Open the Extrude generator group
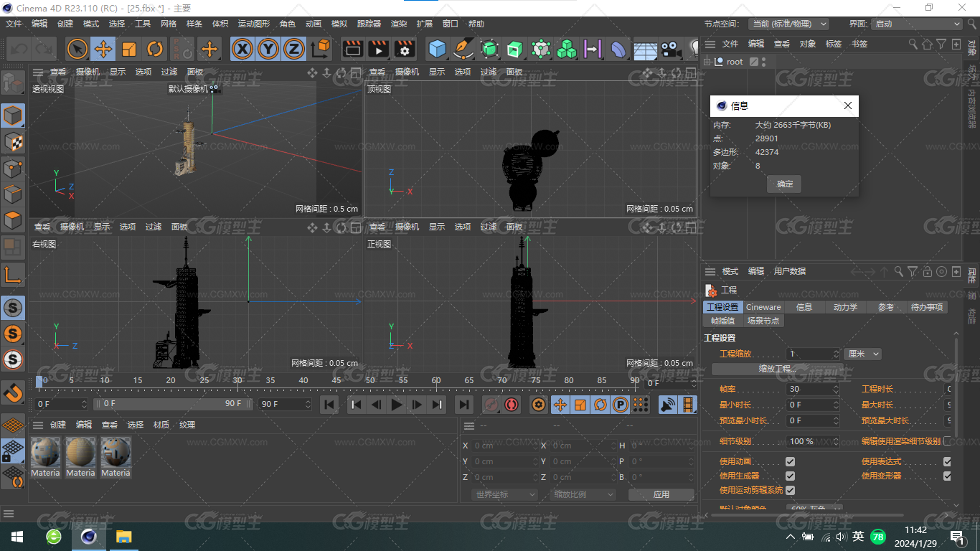This screenshot has width=980, height=551. [x=515, y=49]
